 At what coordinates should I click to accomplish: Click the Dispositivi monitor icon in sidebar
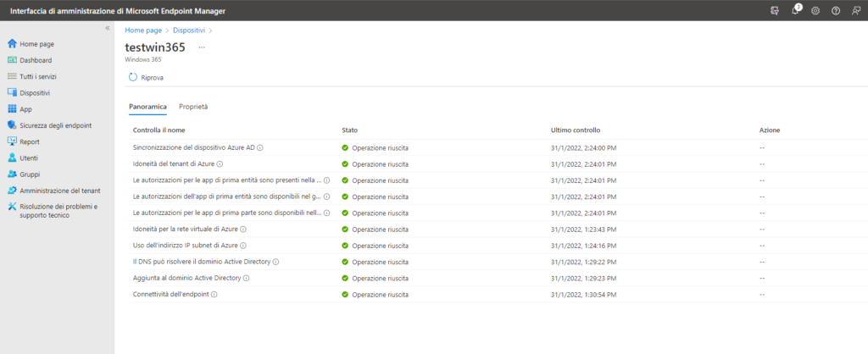click(x=12, y=93)
